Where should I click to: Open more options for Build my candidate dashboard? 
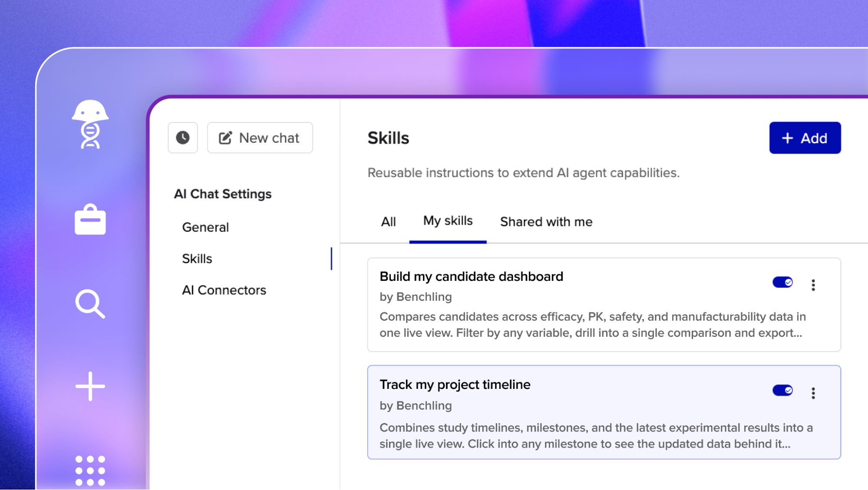[813, 285]
